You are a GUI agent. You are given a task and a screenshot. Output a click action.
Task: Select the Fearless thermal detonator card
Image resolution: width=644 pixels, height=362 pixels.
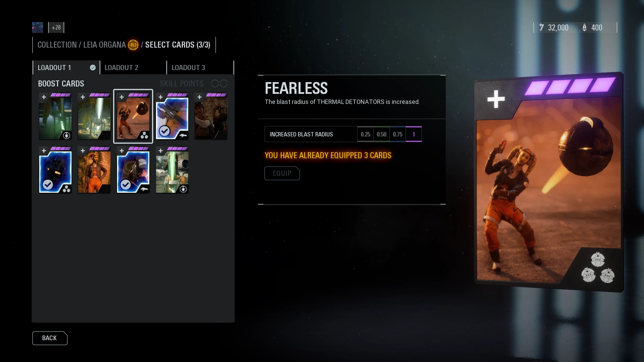pyautogui.click(x=133, y=116)
